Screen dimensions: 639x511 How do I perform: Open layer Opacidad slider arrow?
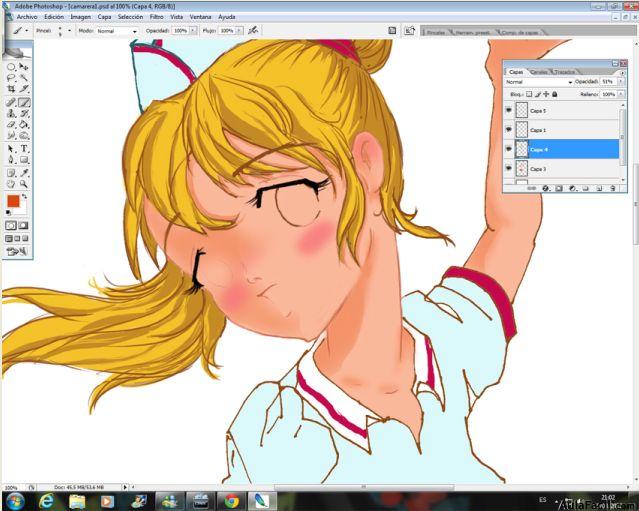click(621, 81)
